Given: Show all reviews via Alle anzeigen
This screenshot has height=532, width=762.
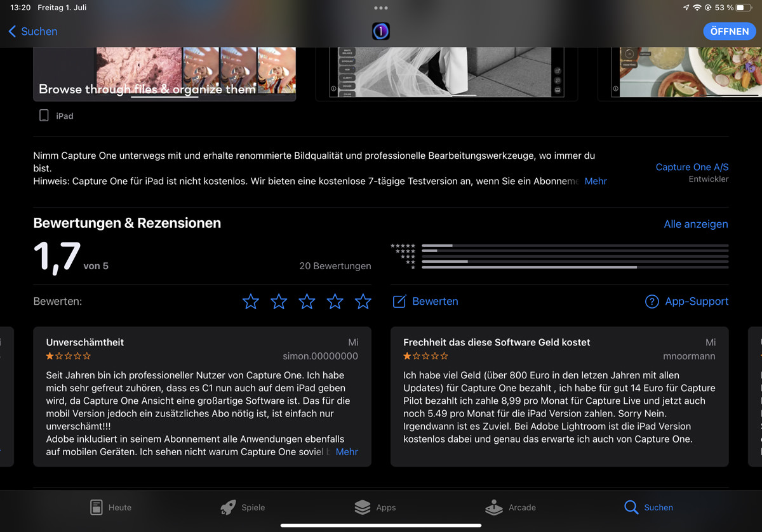Looking at the screenshot, I should tap(696, 224).
